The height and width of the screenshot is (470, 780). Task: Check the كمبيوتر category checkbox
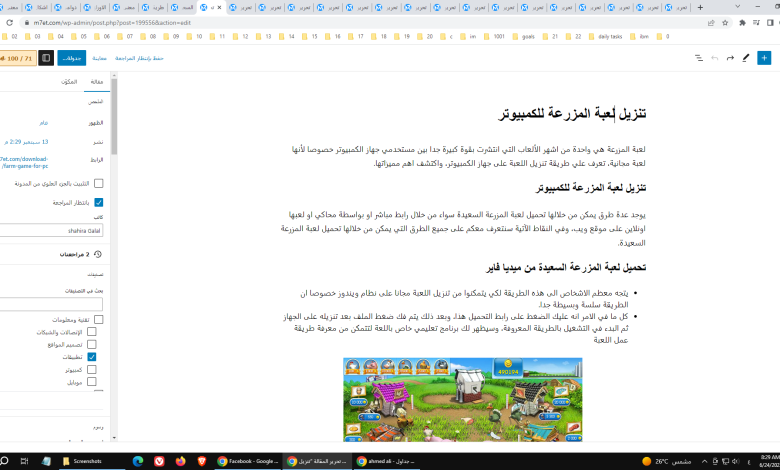click(92, 370)
